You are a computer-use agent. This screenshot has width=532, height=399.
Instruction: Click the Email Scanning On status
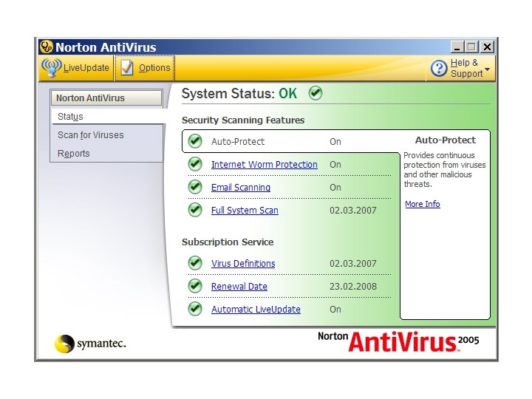[335, 187]
